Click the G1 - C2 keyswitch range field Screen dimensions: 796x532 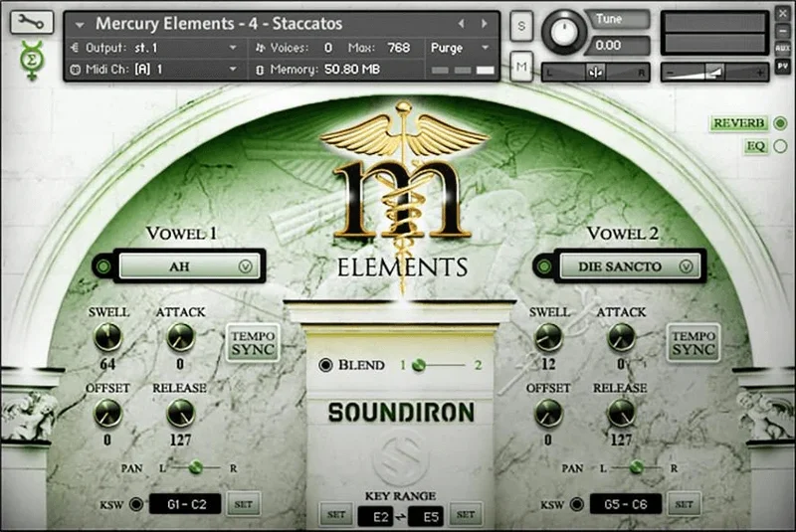pyautogui.click(x=185, y=504)
